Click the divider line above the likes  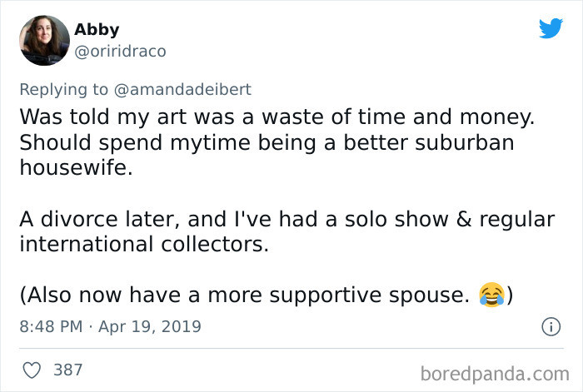point(291,349)
